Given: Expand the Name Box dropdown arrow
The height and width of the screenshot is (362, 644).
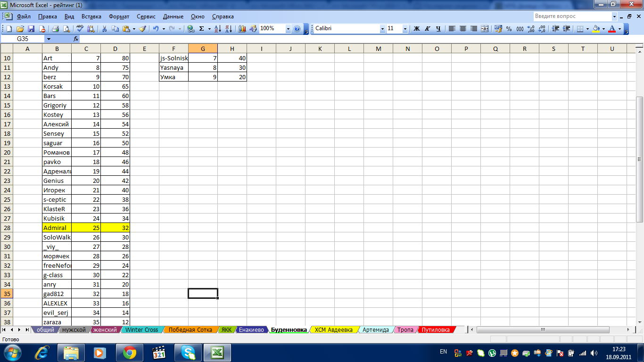Looking at the screenshot, I should 49,39.
